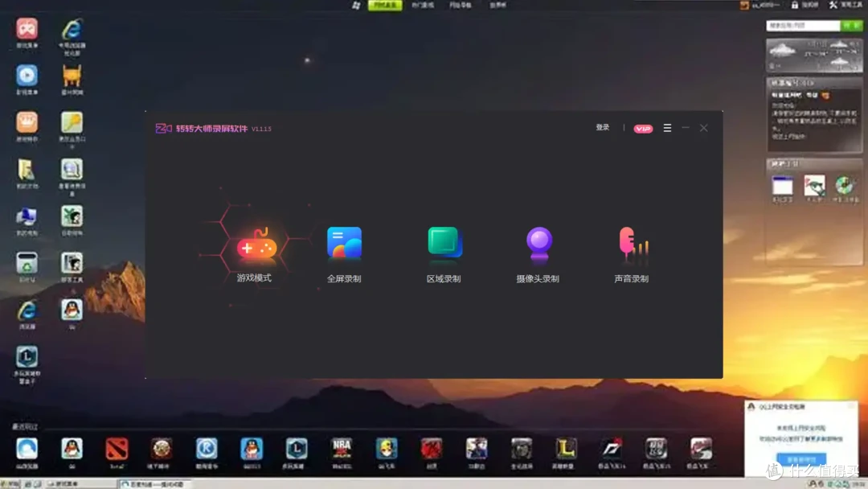Screen dimensions: 868x489
Task: Open the pink VIP badge
Action: click(x=643, y=129)
